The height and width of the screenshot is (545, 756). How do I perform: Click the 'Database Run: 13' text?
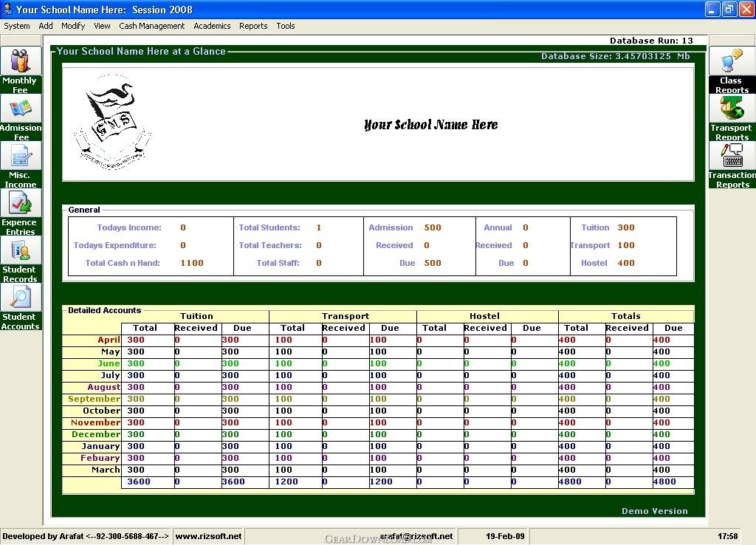[x=651, y=41]
